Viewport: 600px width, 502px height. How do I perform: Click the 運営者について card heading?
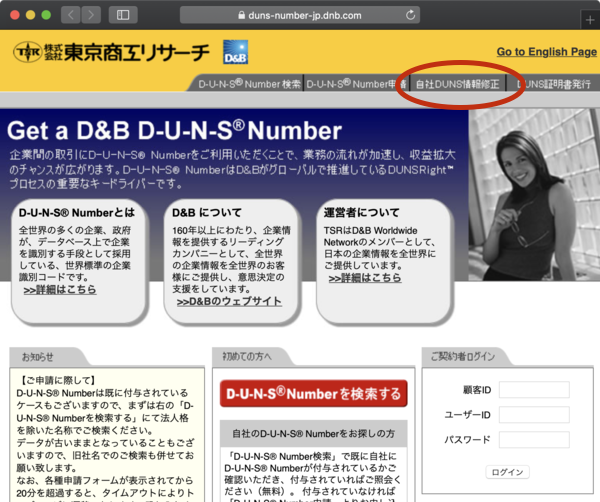point(362,212)
